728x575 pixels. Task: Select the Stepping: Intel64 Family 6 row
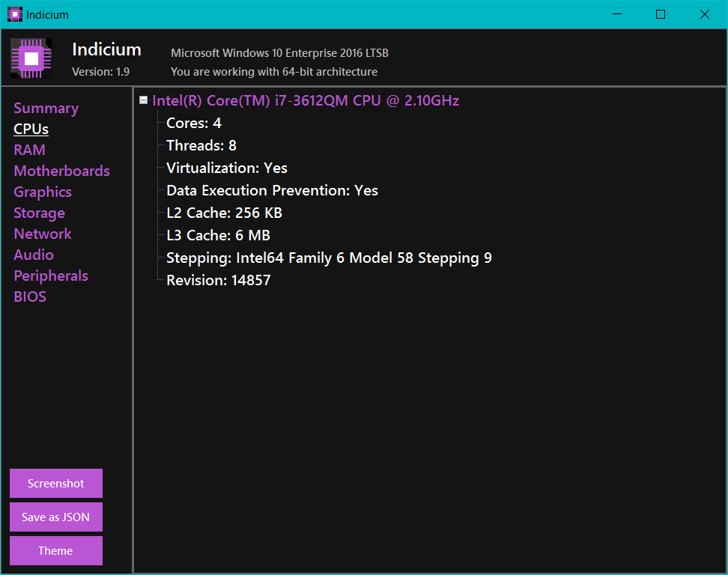[329, 258]
